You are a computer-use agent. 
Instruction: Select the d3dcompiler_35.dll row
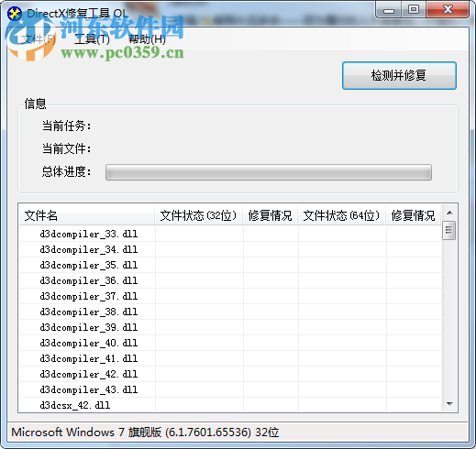point(230,265)
